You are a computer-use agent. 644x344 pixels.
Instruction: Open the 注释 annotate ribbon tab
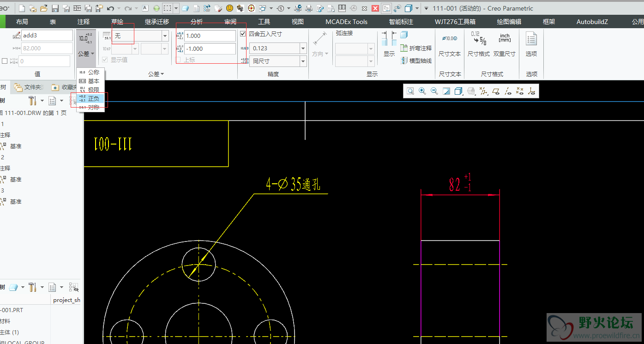84,22
